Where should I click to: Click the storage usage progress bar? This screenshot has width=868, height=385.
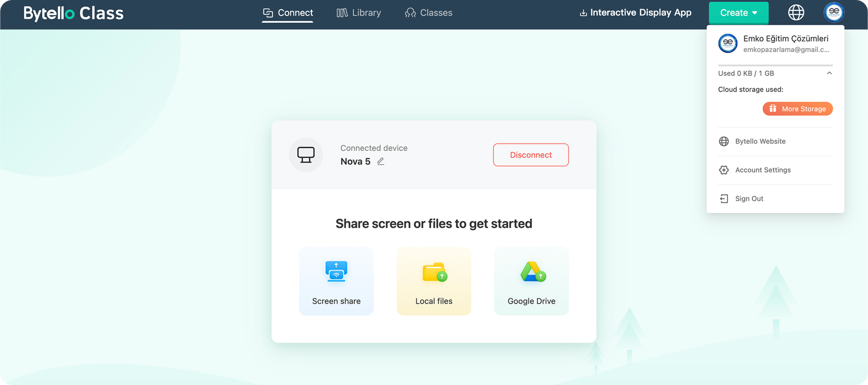tap(775, 65)
